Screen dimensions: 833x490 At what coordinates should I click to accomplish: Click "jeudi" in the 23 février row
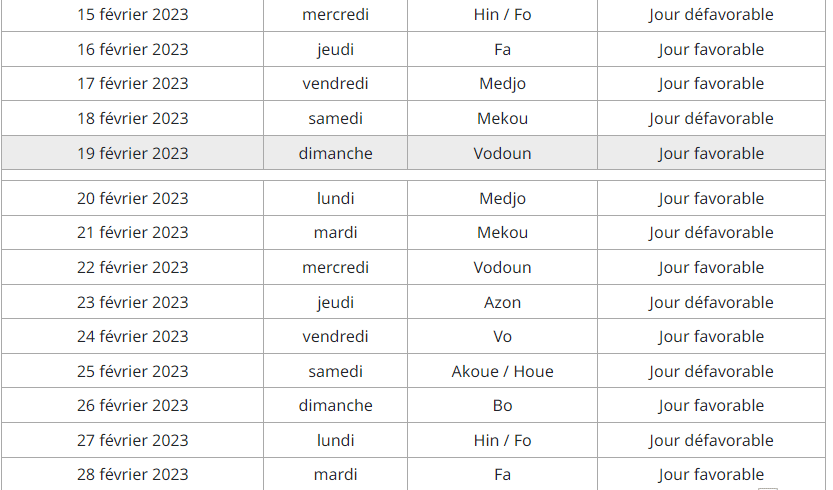[x=335, y=302]
